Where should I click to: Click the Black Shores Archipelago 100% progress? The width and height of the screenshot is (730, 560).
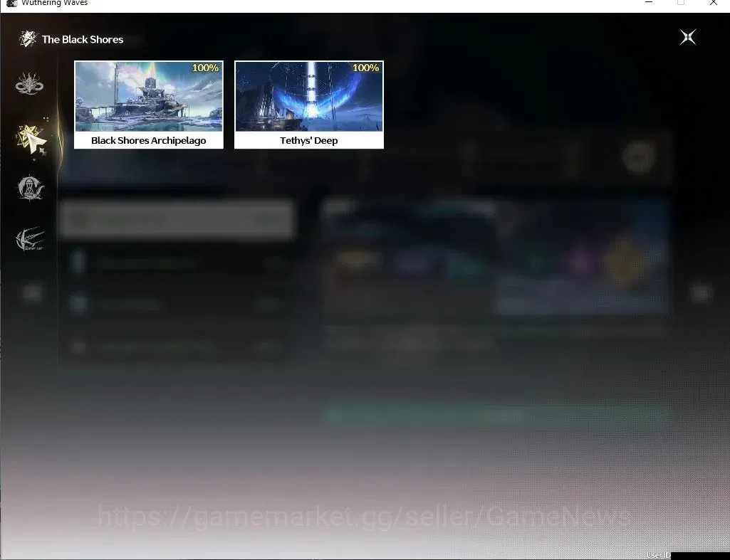click(205, 68)
